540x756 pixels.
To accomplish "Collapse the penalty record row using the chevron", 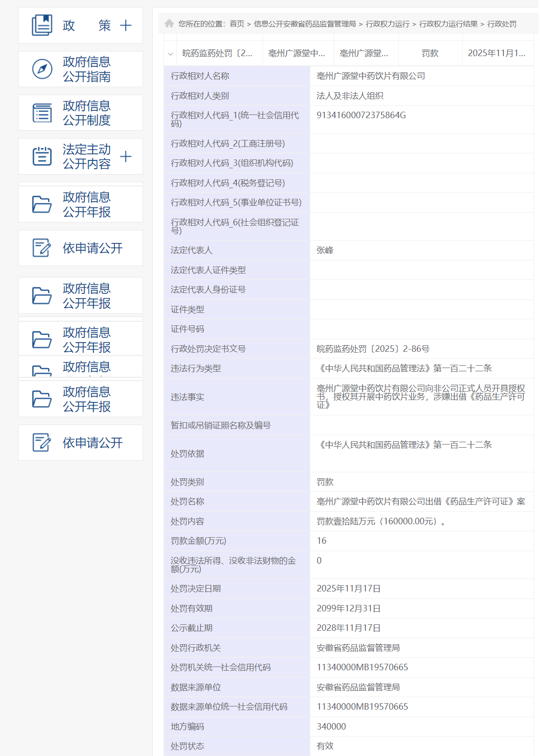I will pyautogui.click(x=170, y=54).
